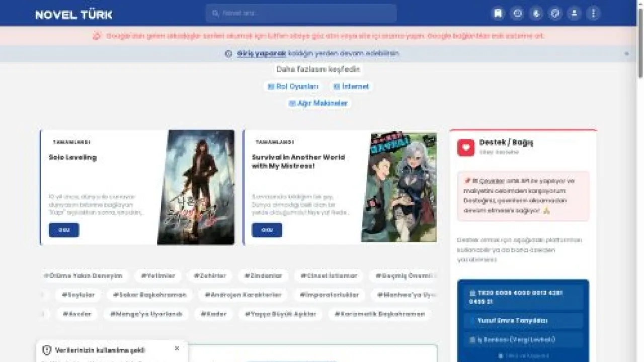The width and height of the screenshot is (644, 362).
Task: Select #Sakar Başkahraman tag
Action: pyautogui.click(x=149, y=295)
